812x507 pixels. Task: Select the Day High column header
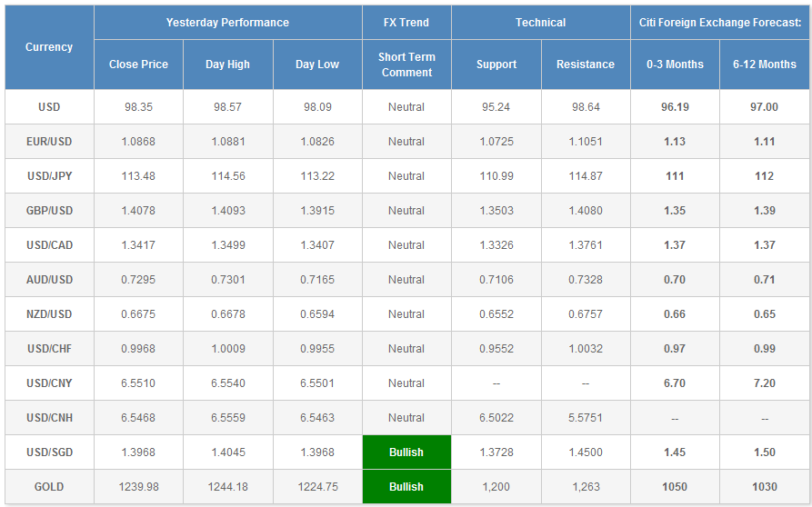pos(227,65)
